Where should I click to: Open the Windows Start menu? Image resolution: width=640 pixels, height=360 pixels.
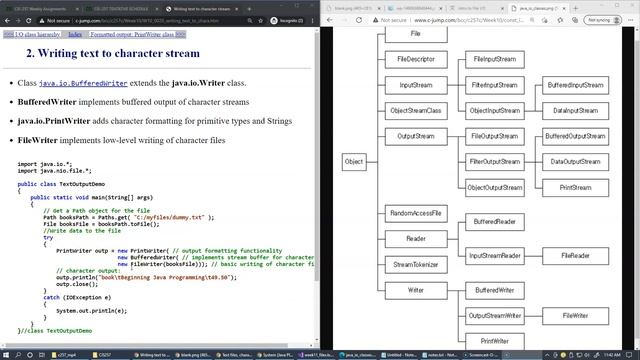point(5,355)
